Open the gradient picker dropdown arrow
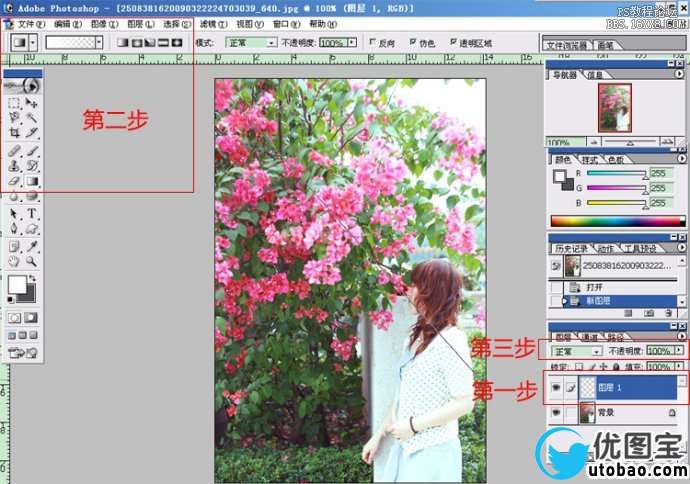This screenshot has height=484, width=690. tap(99, 43)
